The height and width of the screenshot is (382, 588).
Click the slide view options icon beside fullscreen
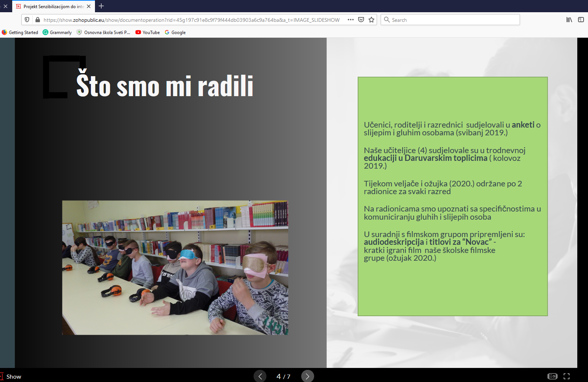point(552,376)
